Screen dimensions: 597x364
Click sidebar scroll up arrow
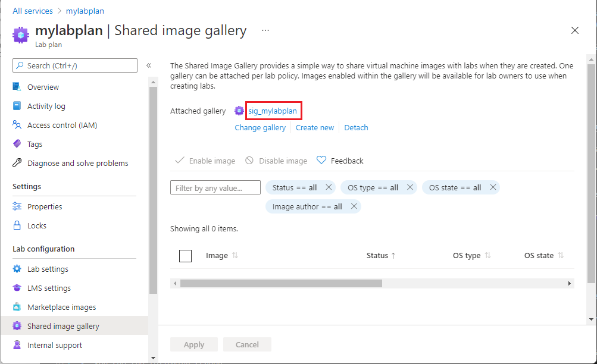coord(153,82)
